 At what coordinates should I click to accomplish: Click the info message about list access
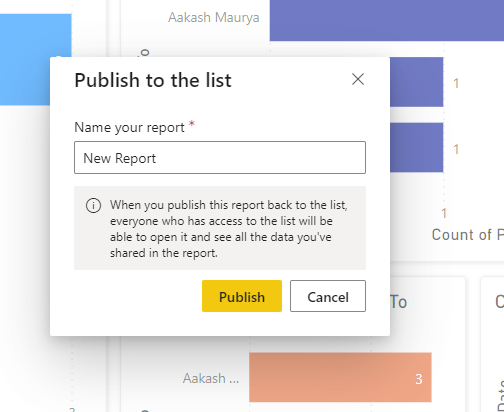[x=220, y=228]
